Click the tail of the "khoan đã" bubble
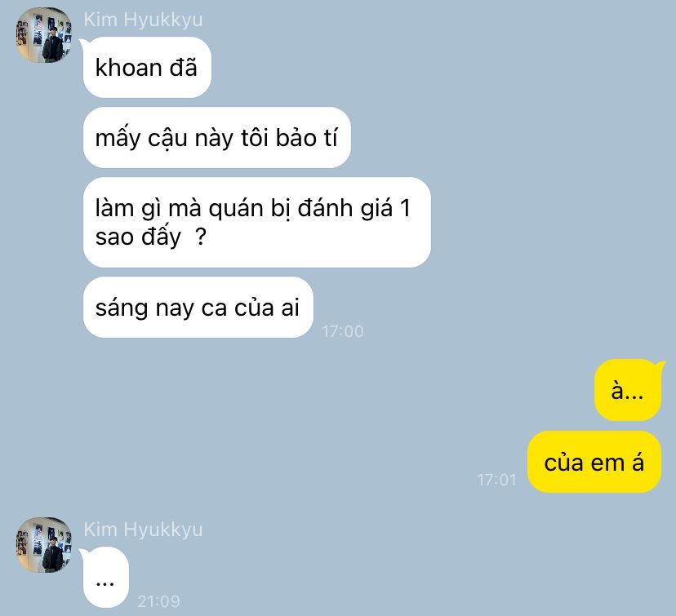 [x=83, y=43]
